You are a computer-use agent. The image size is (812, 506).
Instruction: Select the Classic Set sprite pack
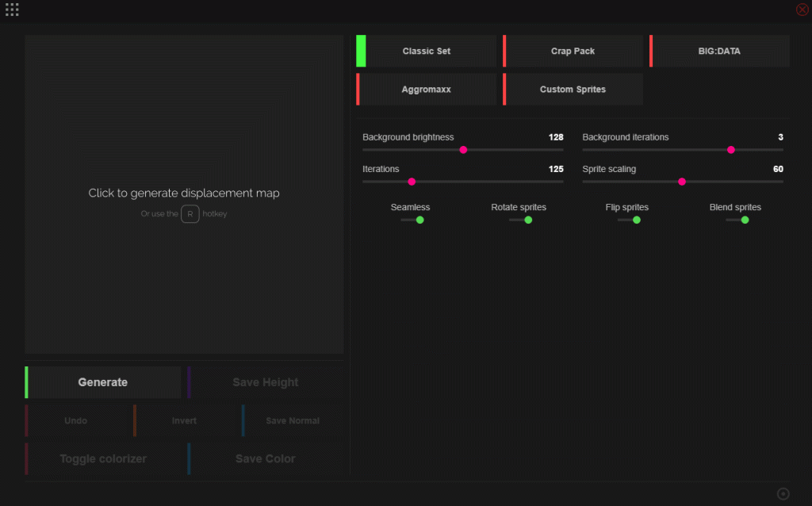(426, 51)
